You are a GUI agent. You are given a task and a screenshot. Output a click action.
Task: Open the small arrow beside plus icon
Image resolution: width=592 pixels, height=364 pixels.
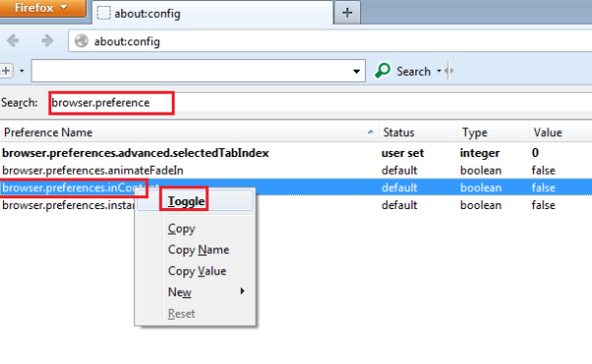click(22, 71)
